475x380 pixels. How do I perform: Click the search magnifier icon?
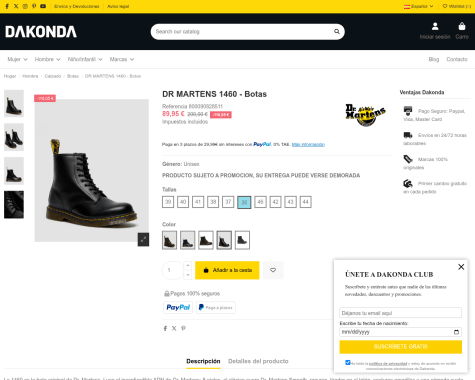337,31
